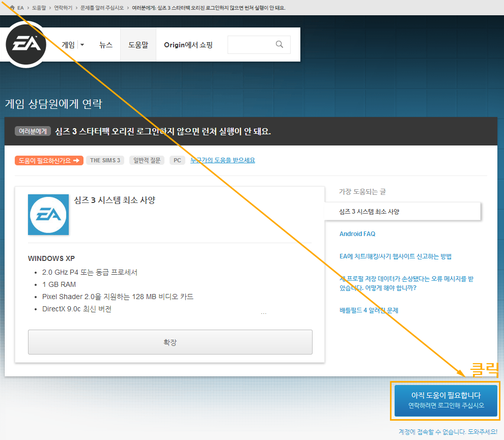Click 2.0 GHz P4 또는 동급 프로세서 item
The image size is (504, 440).
coord(90,272)
